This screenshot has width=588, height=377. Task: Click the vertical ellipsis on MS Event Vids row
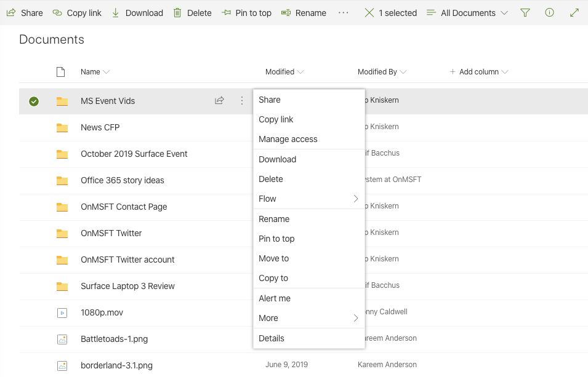click(x=242, y=100)
